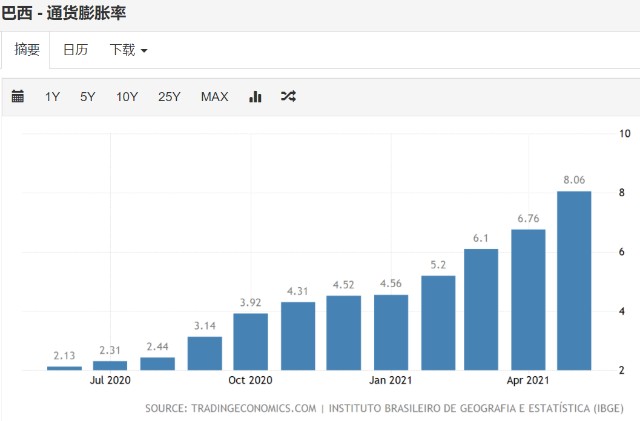
Task: Click the shuffle compare icon
Action: [288, 96]
